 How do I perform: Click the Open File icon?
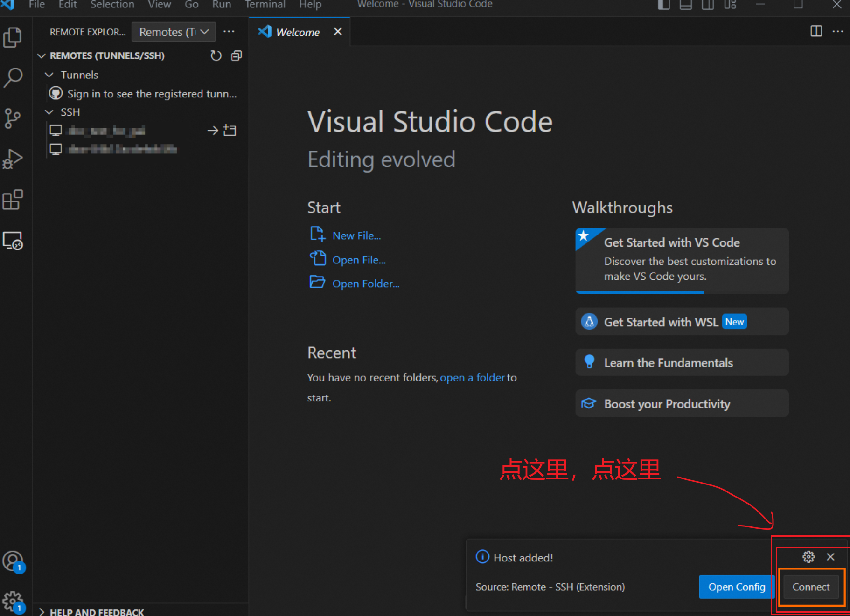[x=318, y=258]
